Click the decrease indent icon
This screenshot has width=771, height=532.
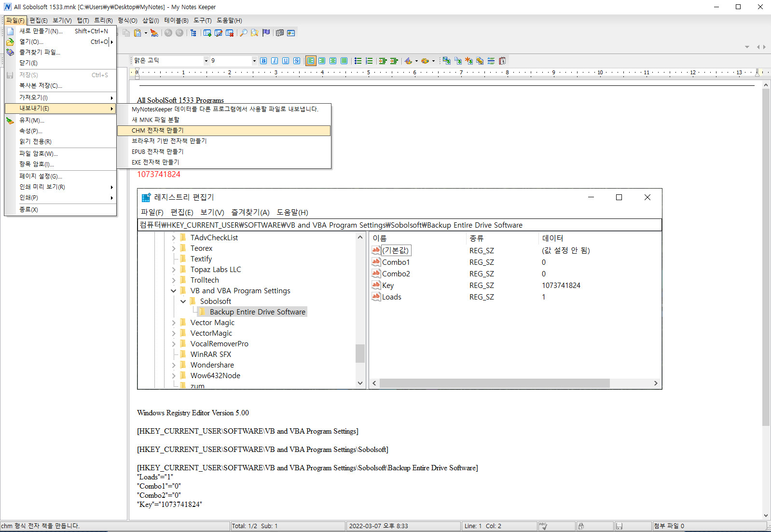coord(394,61)
